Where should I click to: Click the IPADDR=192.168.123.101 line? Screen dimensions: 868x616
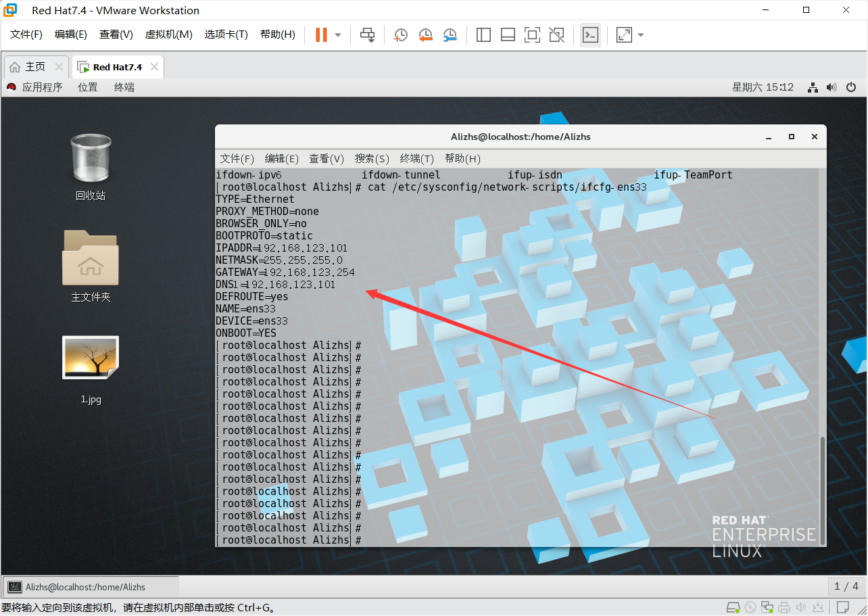point(281,248)
